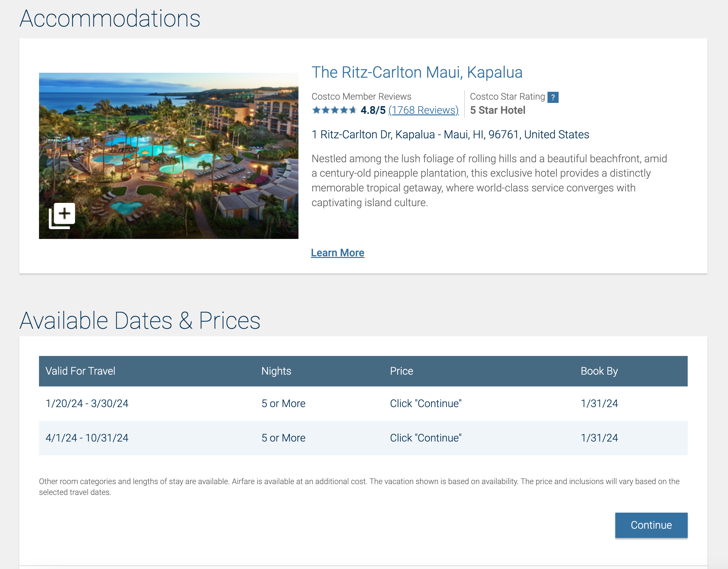Screen dimensions: 728x569
Task: Select the 1/20/24 - 3/30/24 travel row
Action: (x=87, y=403)
